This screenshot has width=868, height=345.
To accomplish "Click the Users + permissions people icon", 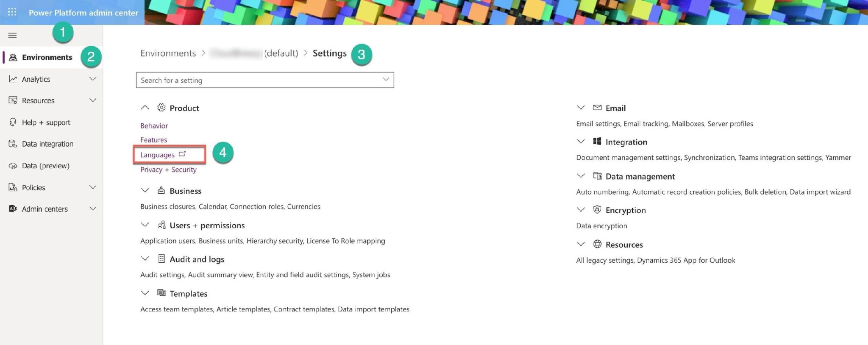I will (x=161, y=225).
